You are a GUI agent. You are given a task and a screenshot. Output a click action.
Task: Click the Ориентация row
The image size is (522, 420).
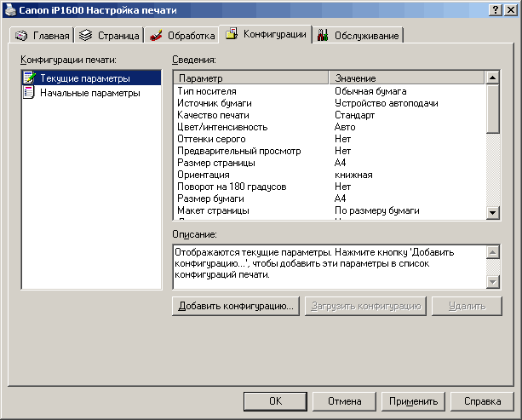(330, 175)
